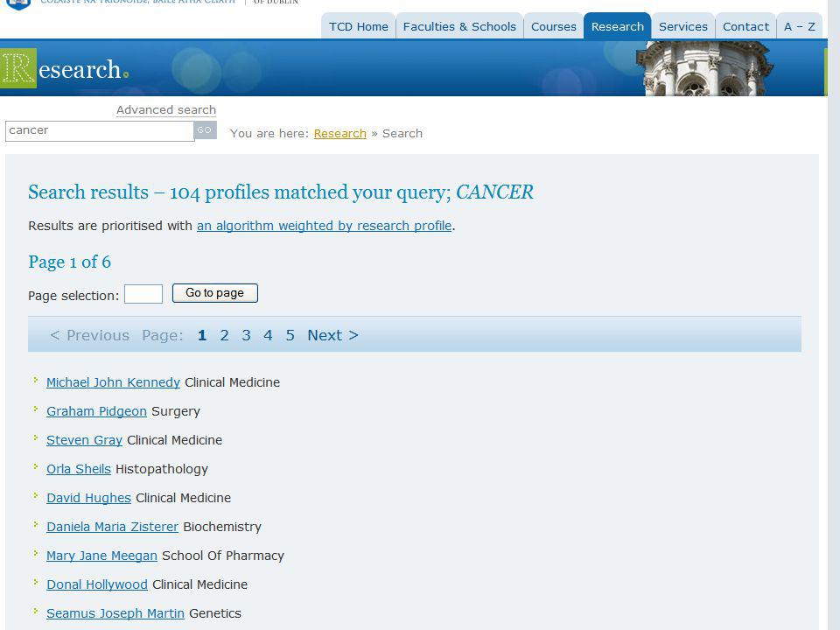
Task: Click the Page 1 of 6 heading
Action: click(x=70, y=262)
